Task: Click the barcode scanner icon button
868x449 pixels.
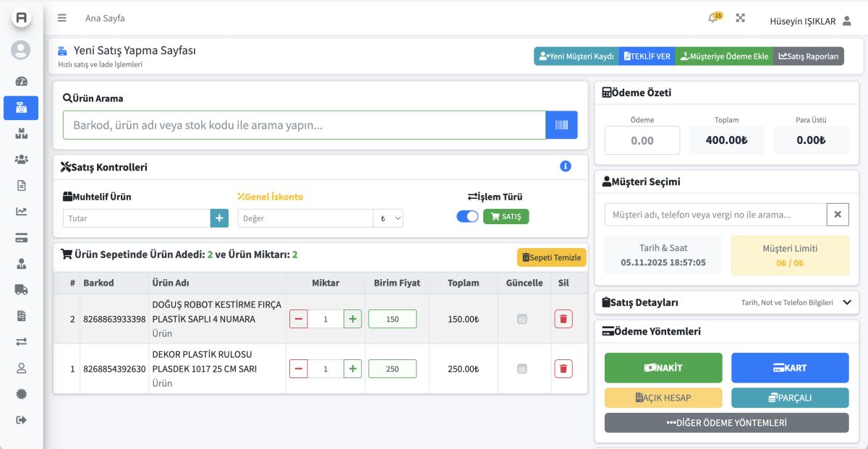Action: pyautogui.click(x=561, y=125)
